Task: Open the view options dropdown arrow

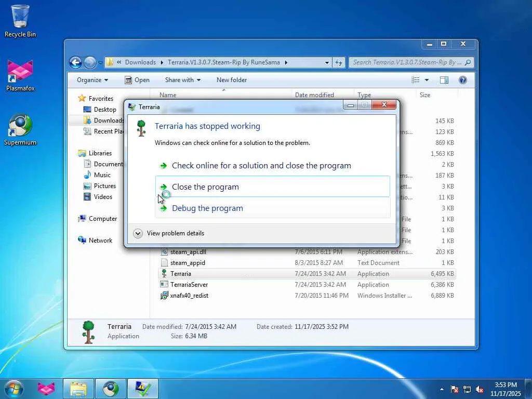Action: pyautogui.click(x=427, y=80)
